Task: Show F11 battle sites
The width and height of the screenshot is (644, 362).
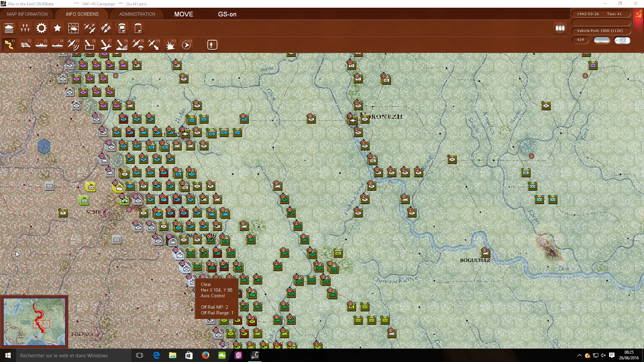Action: [x=170, y=45]
